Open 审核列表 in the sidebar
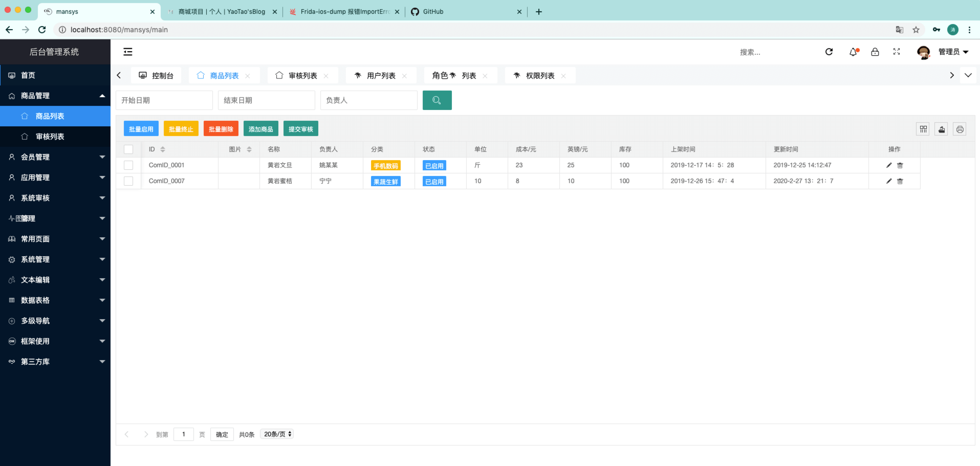This screenshot has width=980, height=466. pyautogui.click(x=55, y=136)
